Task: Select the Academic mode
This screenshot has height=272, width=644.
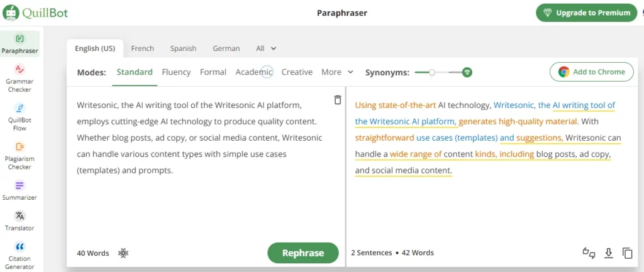Action: (x=254, y=72)
